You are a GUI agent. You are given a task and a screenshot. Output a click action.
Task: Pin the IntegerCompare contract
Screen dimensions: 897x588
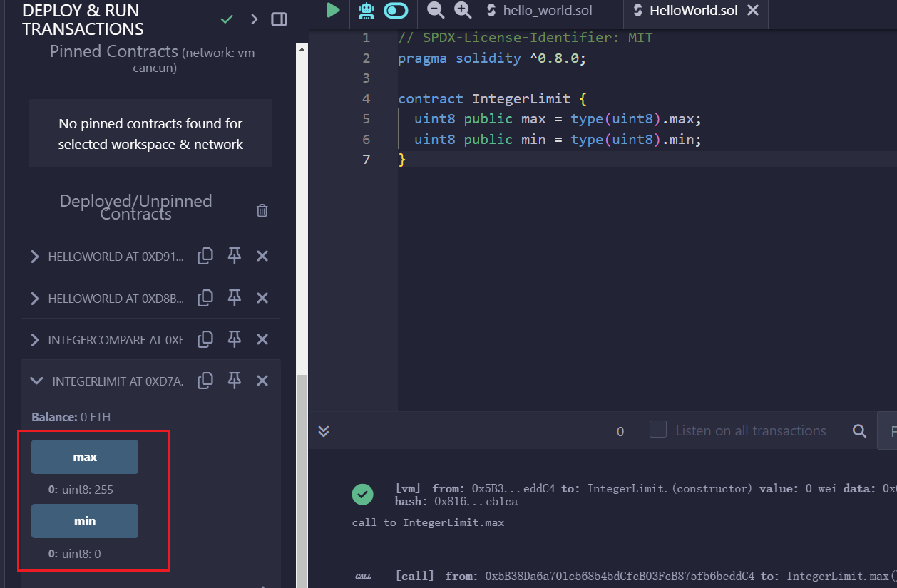[x=234, y=340]
